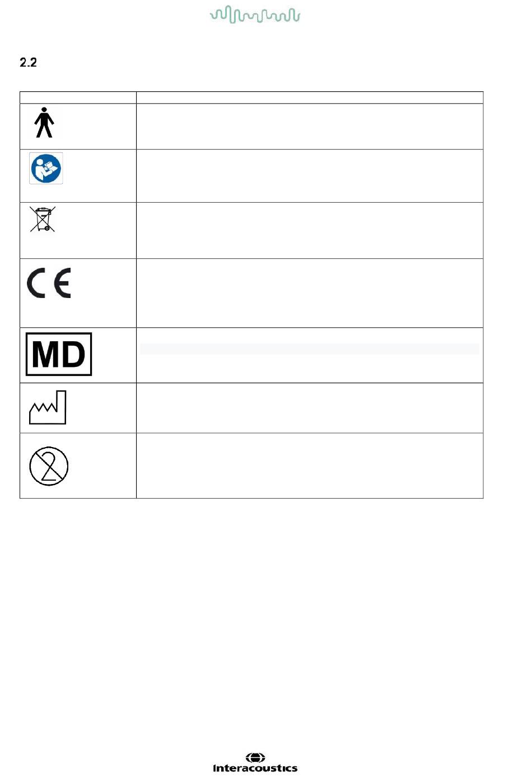Click the description cell beside the do-not-reuse symbol

[x=310, y=466]
